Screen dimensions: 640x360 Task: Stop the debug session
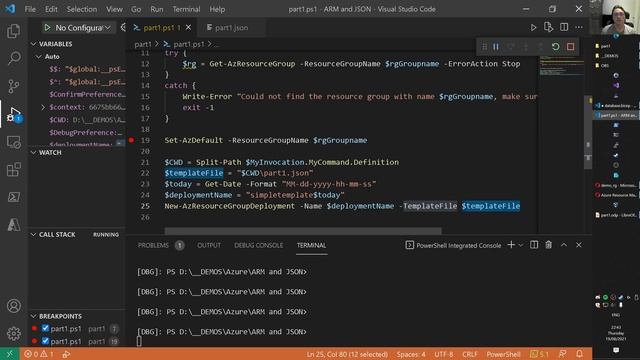(571, 47)
